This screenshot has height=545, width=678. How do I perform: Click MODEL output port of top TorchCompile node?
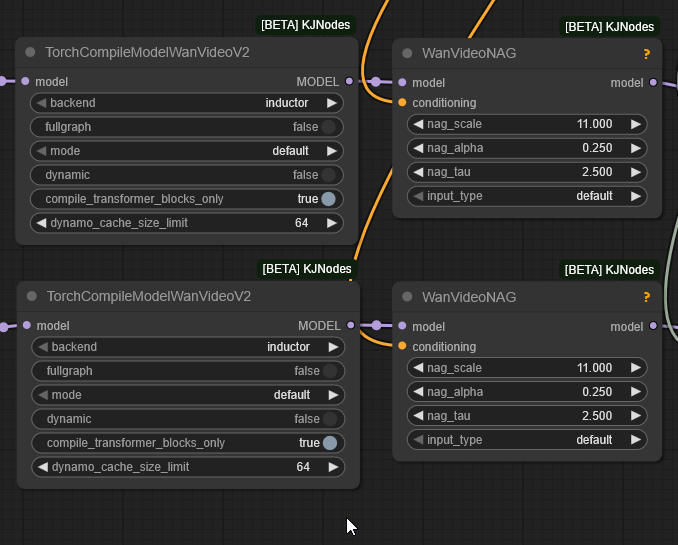348,81
